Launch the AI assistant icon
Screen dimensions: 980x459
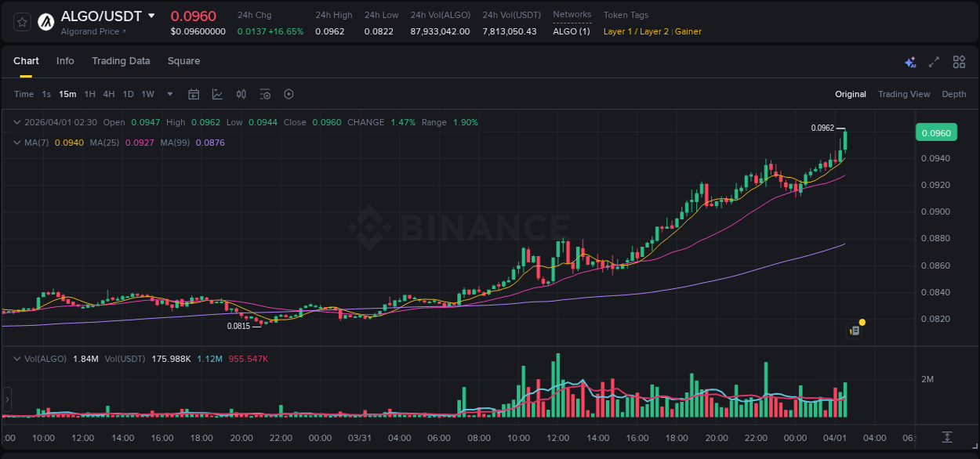coord(910,61)
